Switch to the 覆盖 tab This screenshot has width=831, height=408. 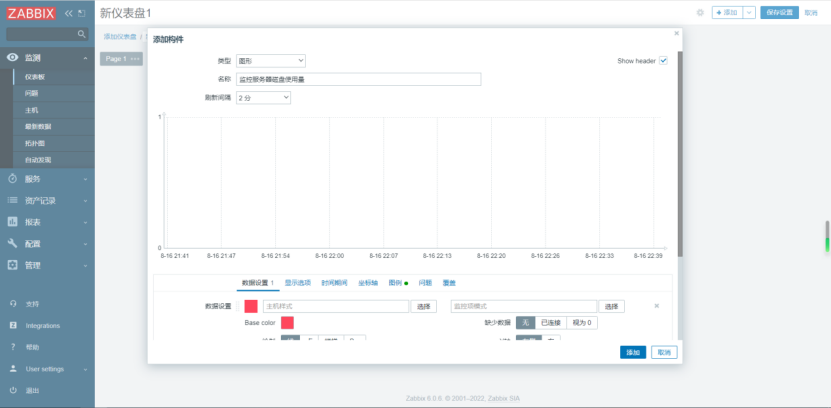coord(449,283)
